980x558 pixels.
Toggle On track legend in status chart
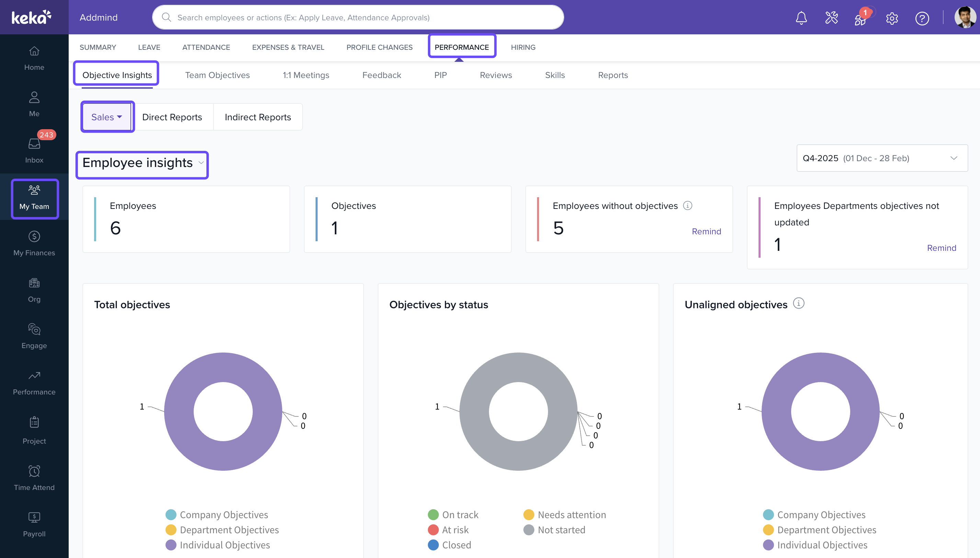point(453,515)
